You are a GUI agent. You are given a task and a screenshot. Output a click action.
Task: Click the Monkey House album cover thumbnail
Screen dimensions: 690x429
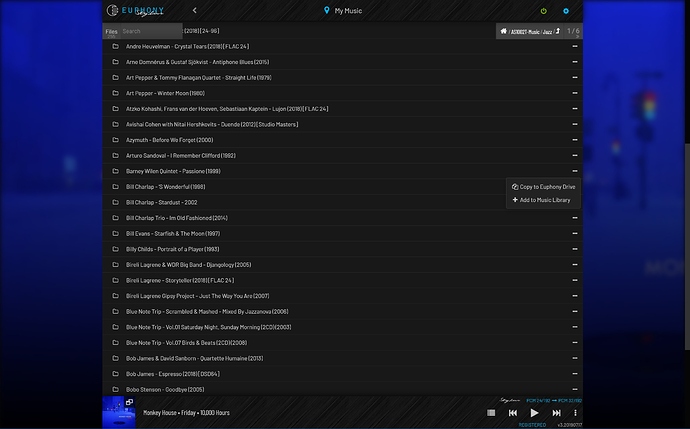click(119, 412)
